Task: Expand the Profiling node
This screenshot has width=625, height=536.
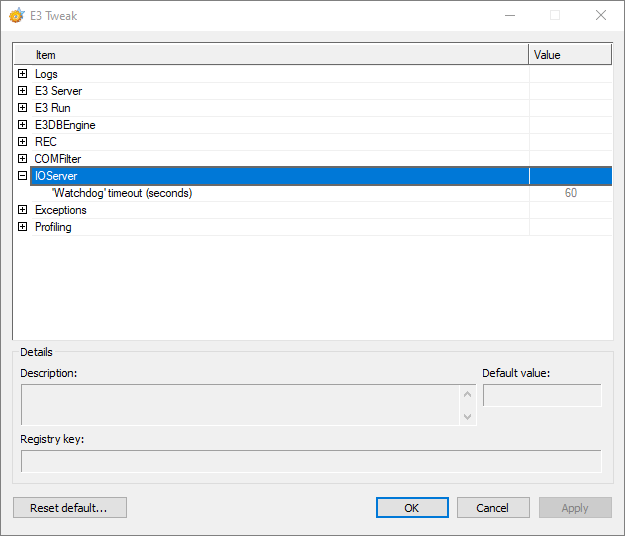Action: [x=22, y=227]
